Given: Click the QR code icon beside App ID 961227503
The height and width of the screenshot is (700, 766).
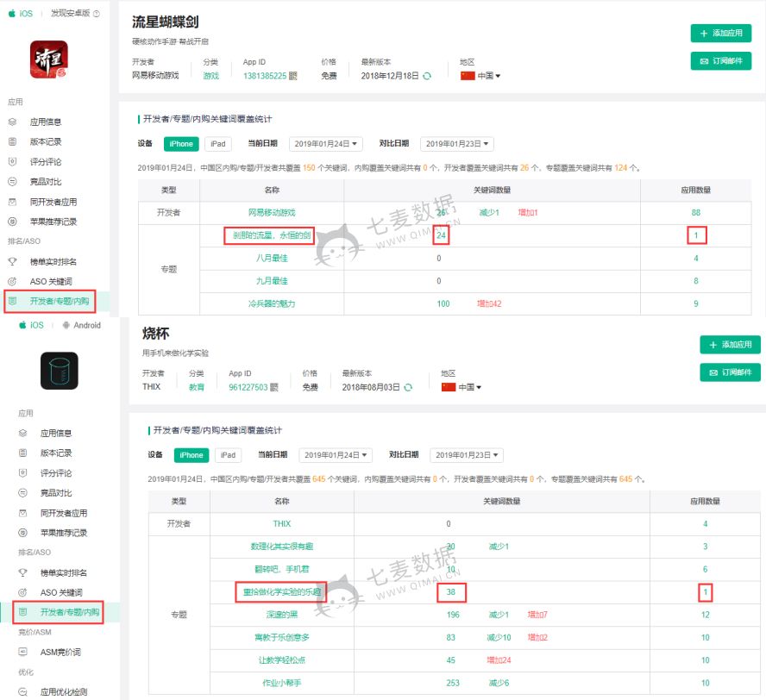Looking at the screenshot, I should (274, 387).
